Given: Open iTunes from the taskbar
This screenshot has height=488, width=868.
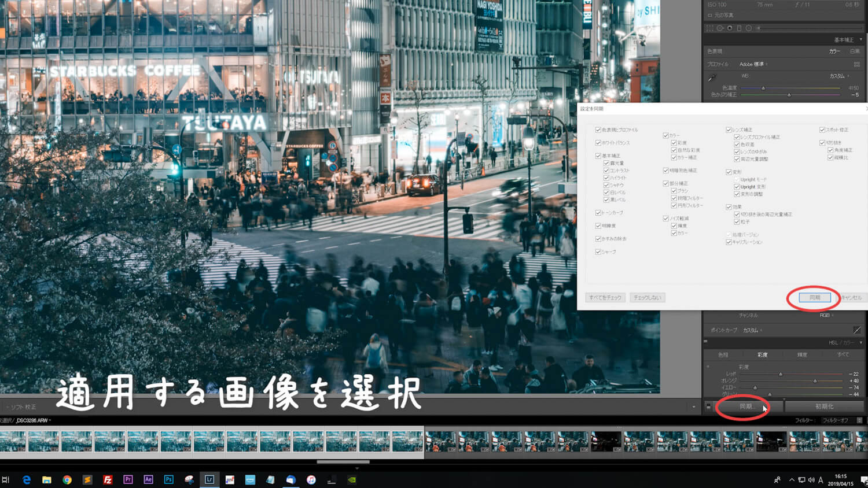Looking at the screenshot, I should click(311, 480).
